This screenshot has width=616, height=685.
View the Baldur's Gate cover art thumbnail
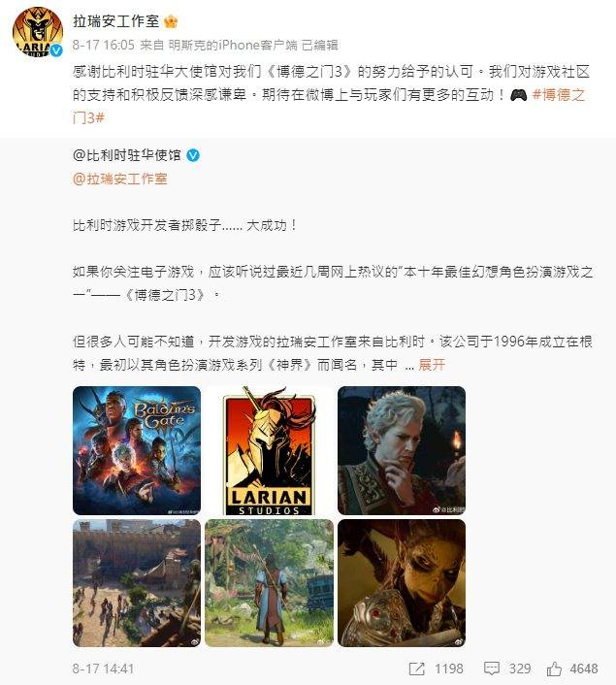point(137,450)
